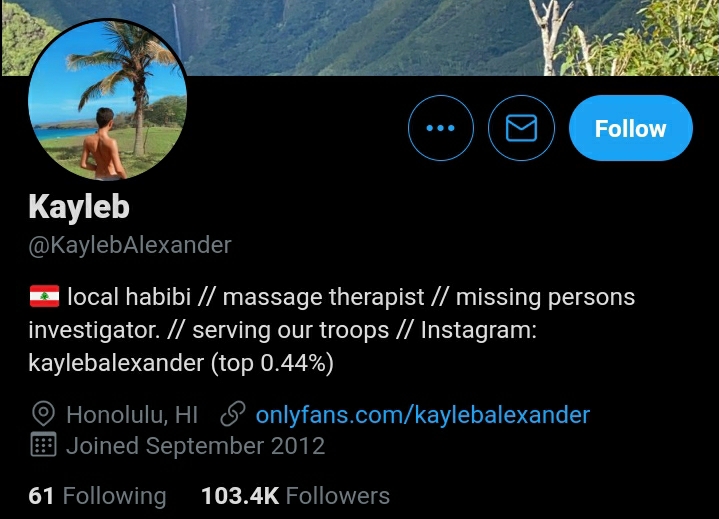Viewport: 719px width, 519px height.
Task: Click the Honolulu, HI location text
Action: [132, 415]
